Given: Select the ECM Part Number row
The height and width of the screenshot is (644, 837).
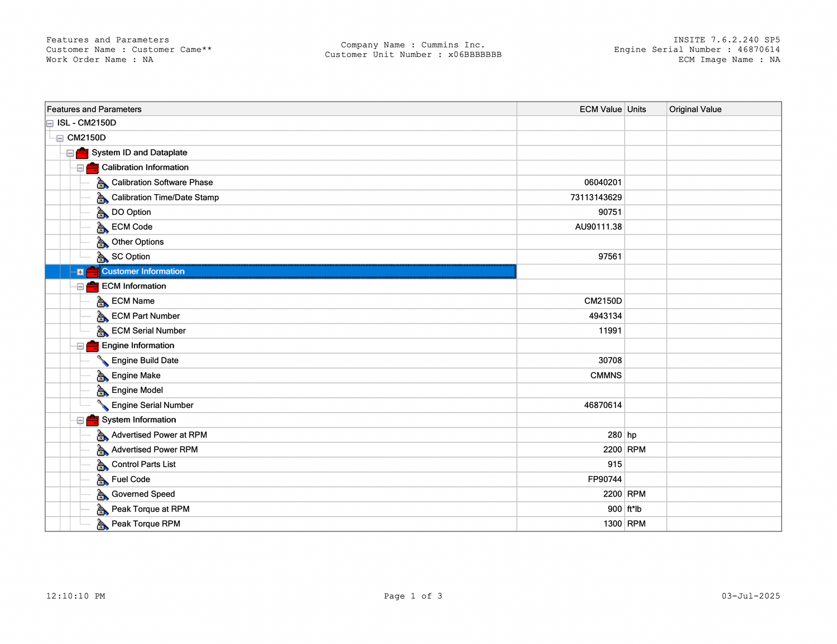Looking at the screenshot, I should (x=146, y=316).
